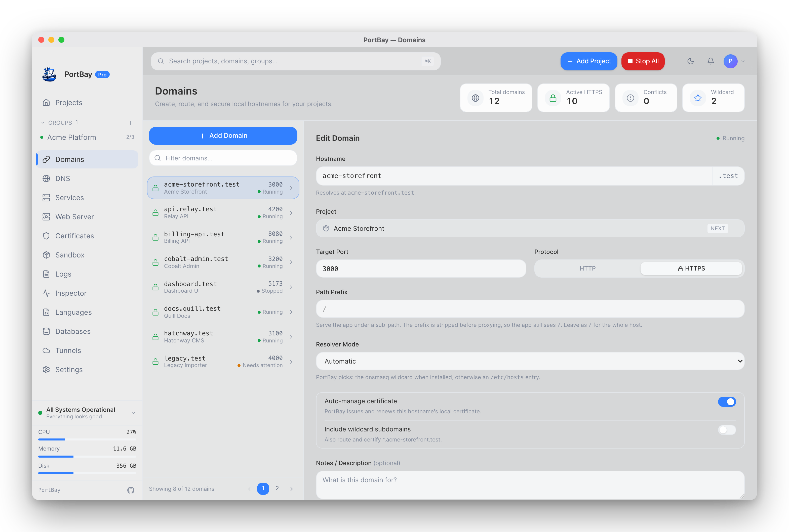Go to next page arrow in pagination
Image resolution: width=789 pixels, height=532 pixels.
pos(291,489)
